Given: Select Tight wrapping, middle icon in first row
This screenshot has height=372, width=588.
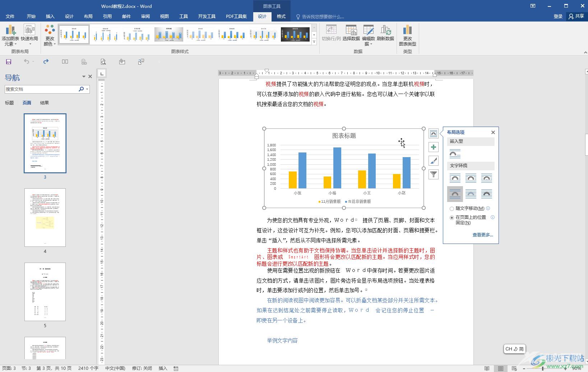Looking at the screenshot, I should coord(471,178).
